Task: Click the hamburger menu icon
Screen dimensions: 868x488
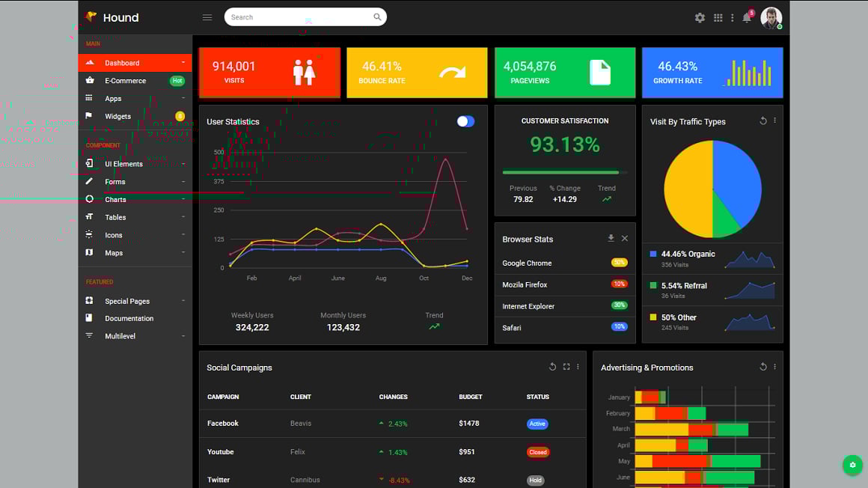Action: click(207, 17)
